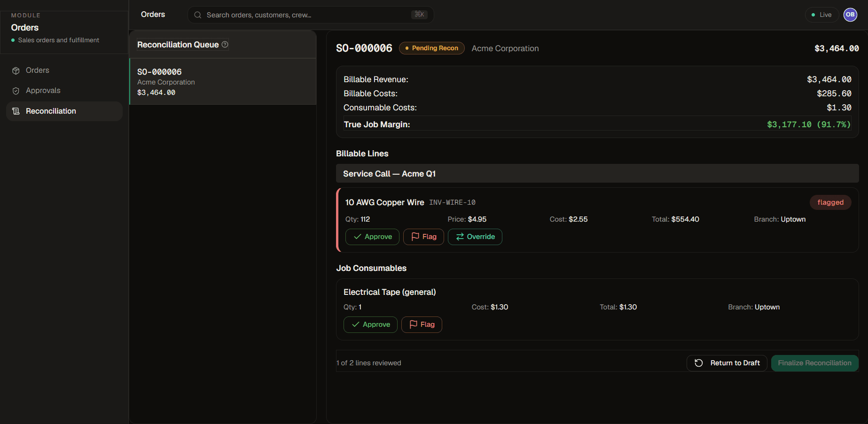The height and width of the screenshot is (424, 868).
Task: Click the Orders title in top bar
Action: tap(153, 15)
